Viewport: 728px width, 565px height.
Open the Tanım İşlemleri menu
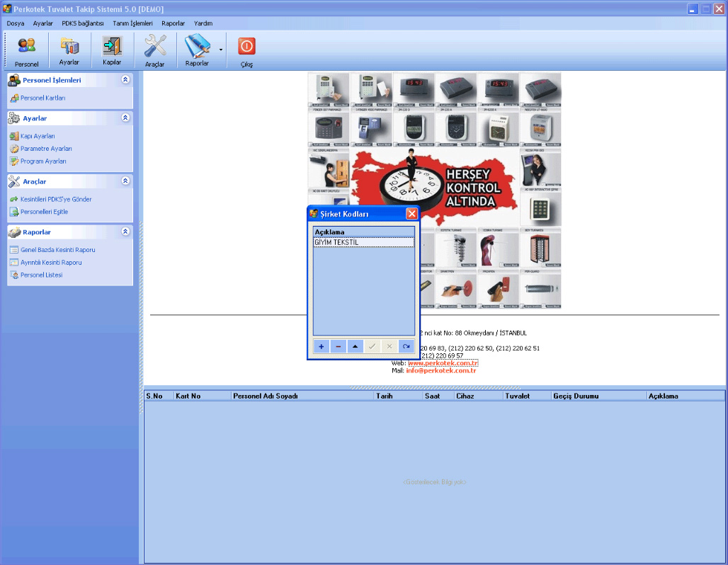click(132, 23)
